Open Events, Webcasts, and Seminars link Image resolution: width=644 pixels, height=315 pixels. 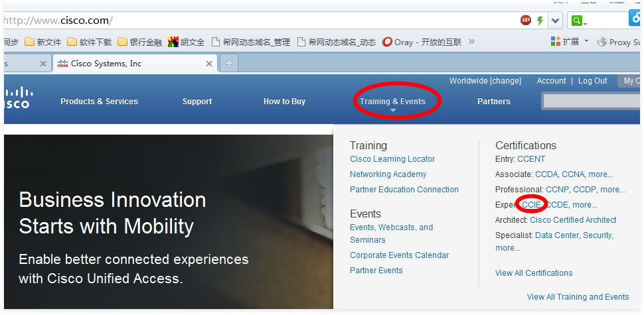click(x=392, y=233)
